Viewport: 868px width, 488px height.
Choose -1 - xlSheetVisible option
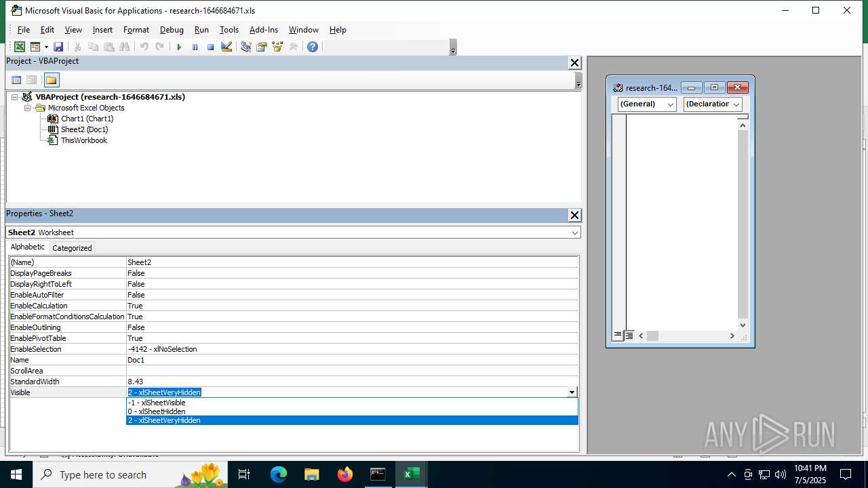[x=352, y=403]
